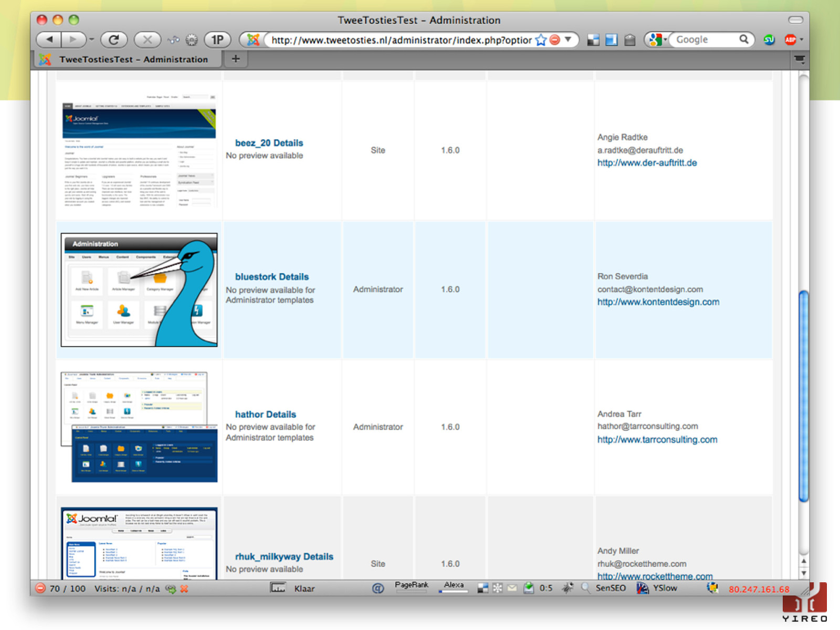This screenshot has width=840, height=630.
Task: Click the IP address 80.247.161.68
Action: coord(759,589)
